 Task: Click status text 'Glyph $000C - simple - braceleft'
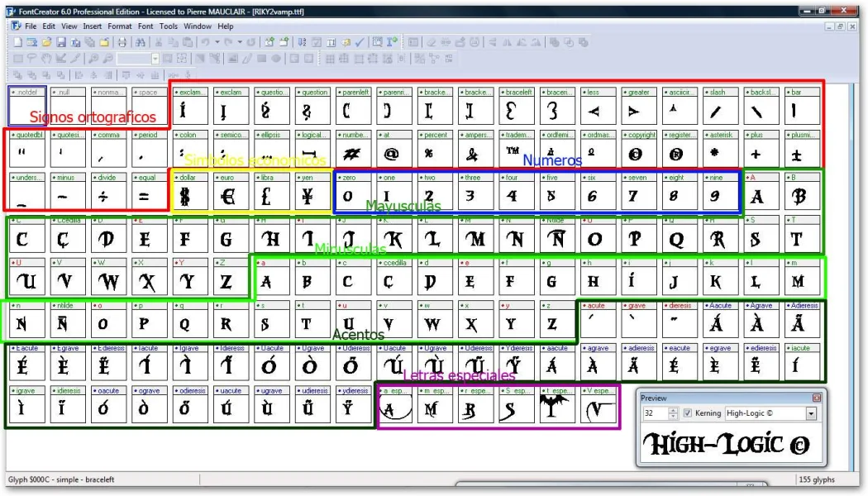(61, 479)
